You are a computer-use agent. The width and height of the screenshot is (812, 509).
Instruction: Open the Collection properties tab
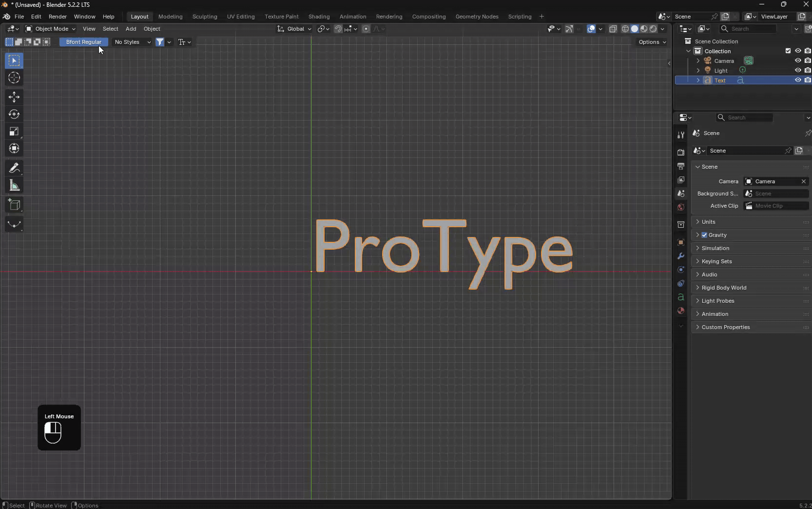pyautogui.click(x=681, y=225)
